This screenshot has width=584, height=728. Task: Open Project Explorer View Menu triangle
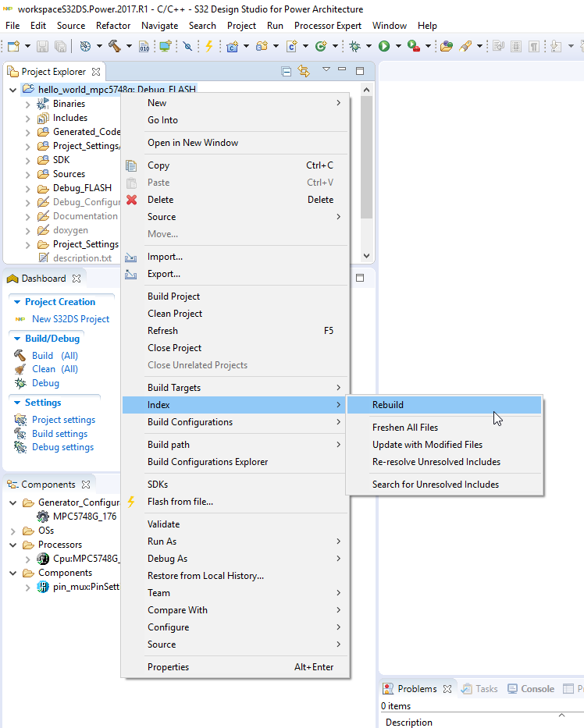(326, 69)
